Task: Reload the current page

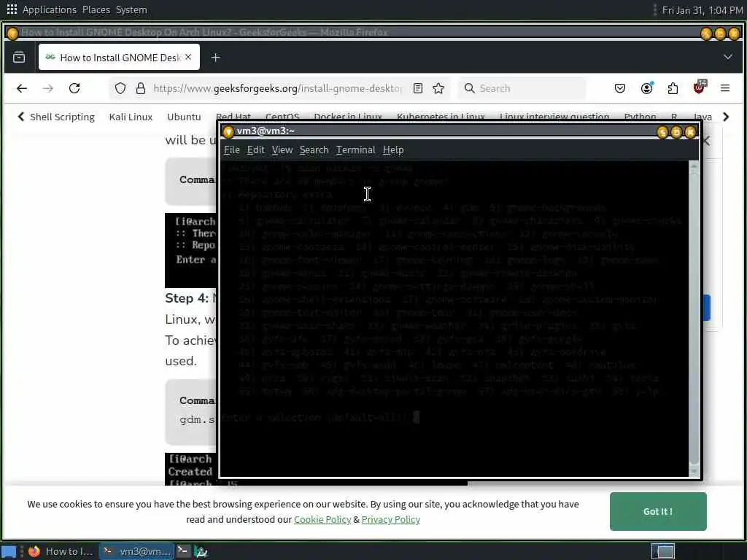Action: tap(74, 88)
